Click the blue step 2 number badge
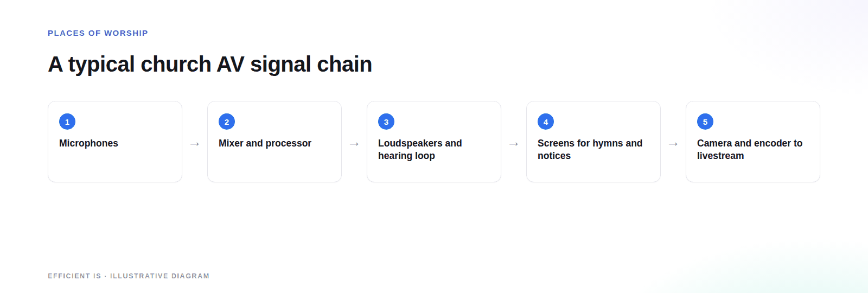 click(x=227, y=122)
